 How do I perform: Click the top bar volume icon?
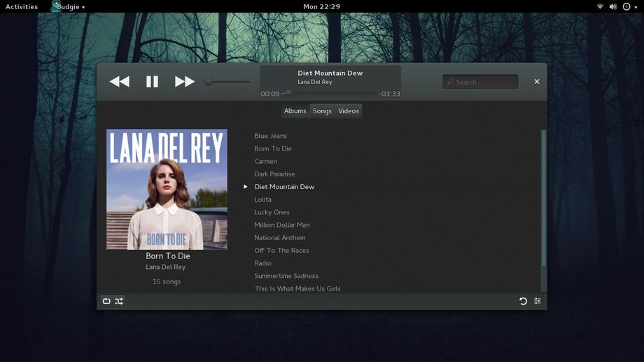612,6
